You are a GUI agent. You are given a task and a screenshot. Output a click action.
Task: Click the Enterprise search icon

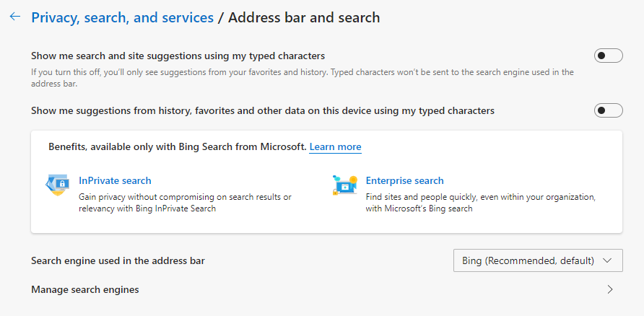(x=344, y=185)
